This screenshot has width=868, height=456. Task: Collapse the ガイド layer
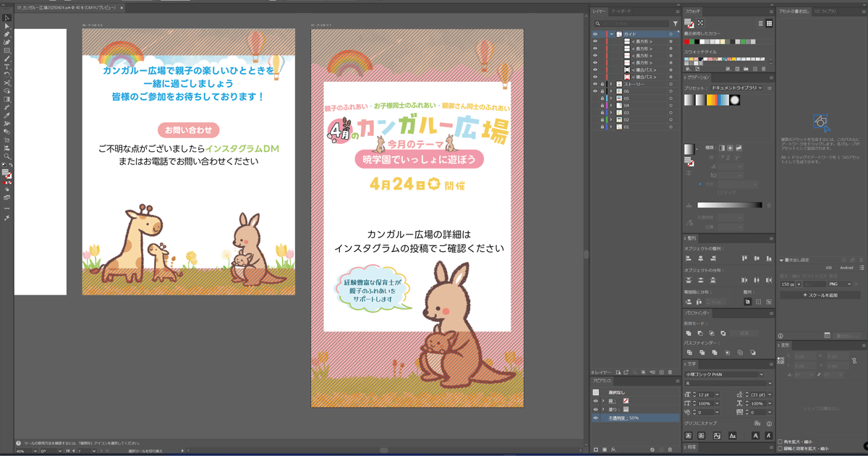[x=611, y=34]
